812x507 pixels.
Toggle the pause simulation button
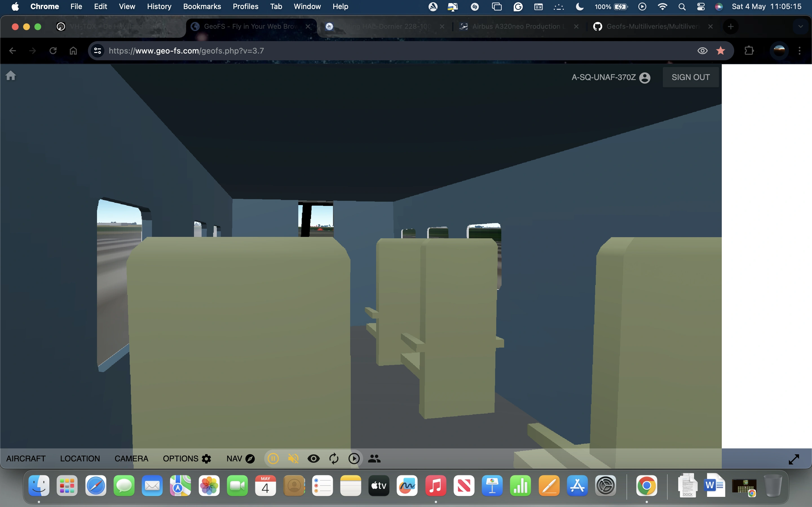(x=273, y=458)
